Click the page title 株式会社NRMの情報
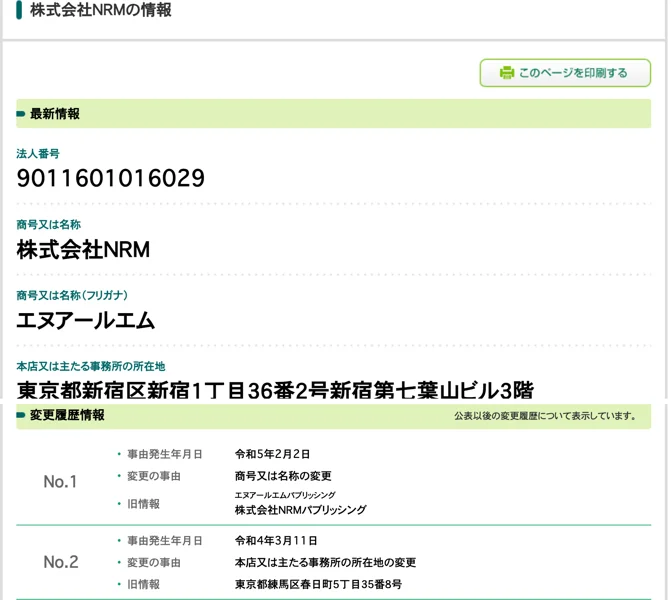 (101, 10)
